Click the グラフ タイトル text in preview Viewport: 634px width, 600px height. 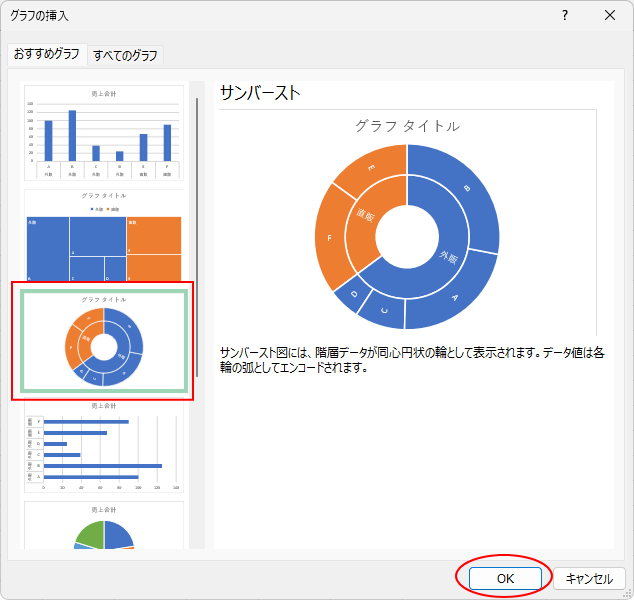click(x=407, y=126)
